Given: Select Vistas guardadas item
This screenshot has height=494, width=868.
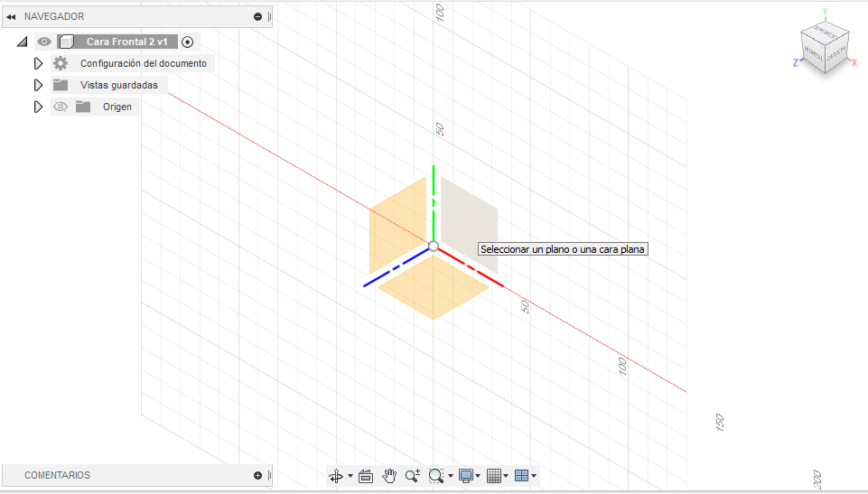Looking at the screenshot, I should [119, 85].
